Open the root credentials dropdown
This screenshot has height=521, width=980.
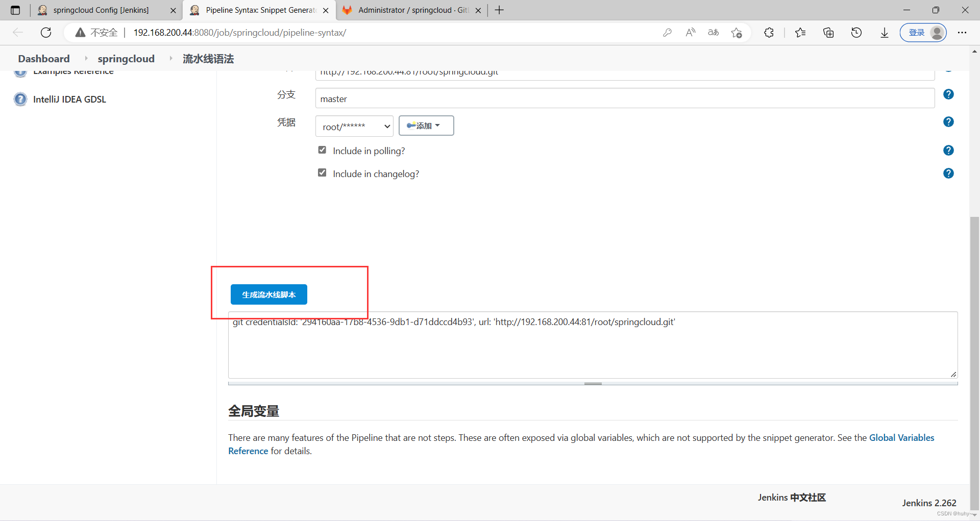(x=354, y=126)
